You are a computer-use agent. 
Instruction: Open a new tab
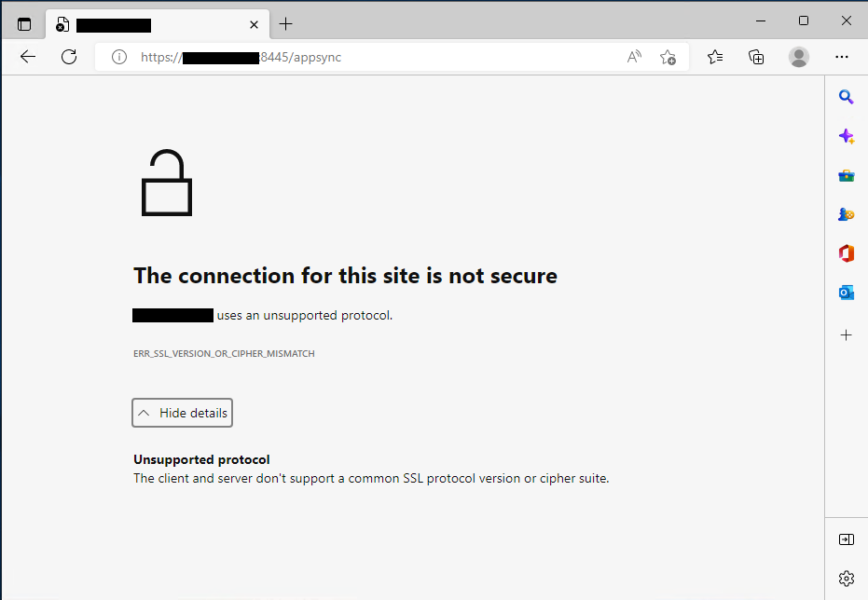point(285,23)
